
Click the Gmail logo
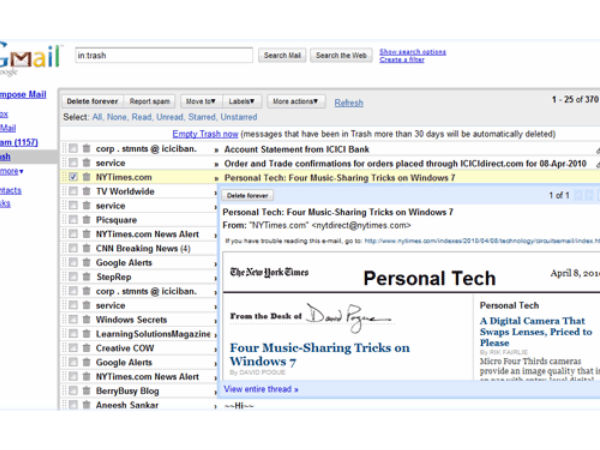click(30, 56)
